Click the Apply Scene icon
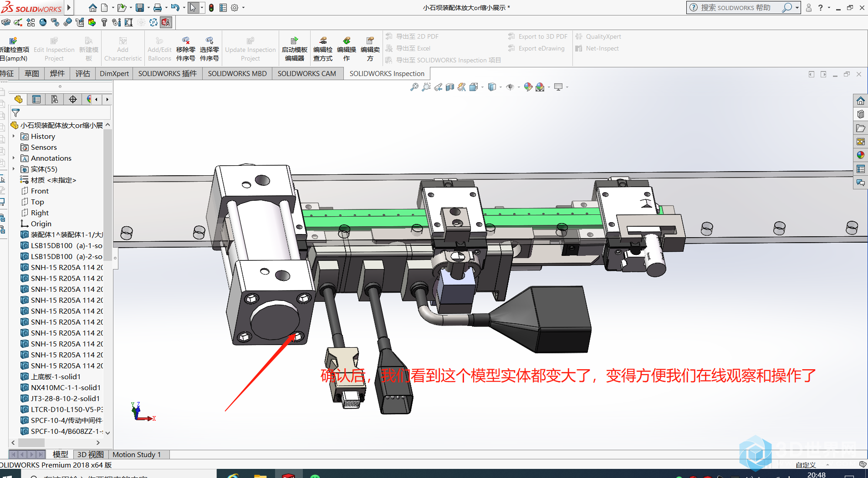 540,87
